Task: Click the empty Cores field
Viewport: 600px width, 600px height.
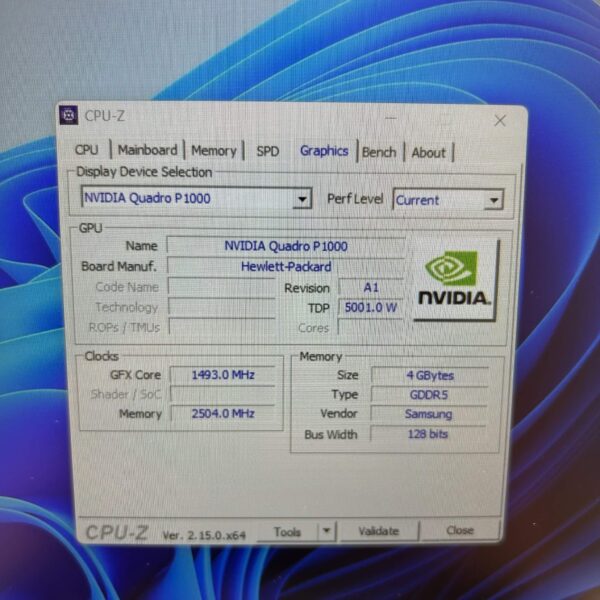Action: [x=371, y=328]
